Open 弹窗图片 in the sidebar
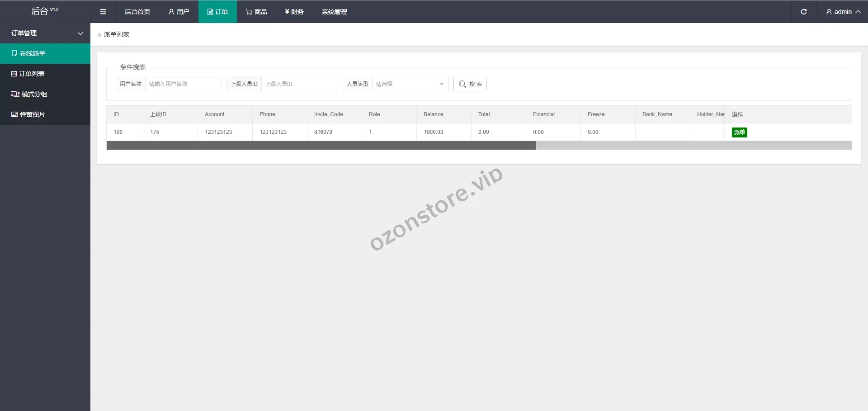This screenshot has width=868, height=411. tap(32, 114)
